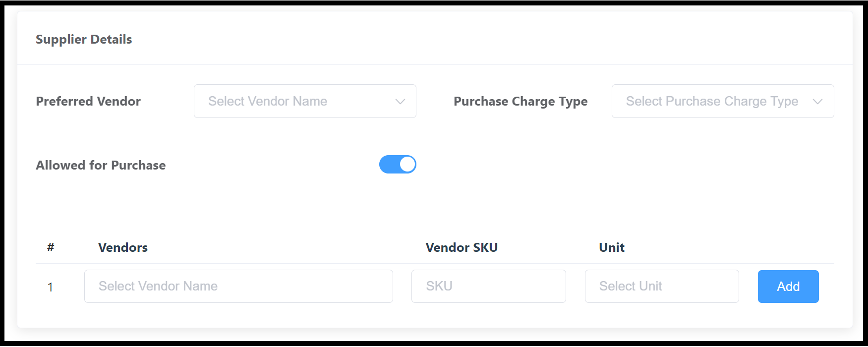Select the row number 1 cell
The width and height of the screenshot is (868, 347).
pyautogui.click(x=51, y=286)
